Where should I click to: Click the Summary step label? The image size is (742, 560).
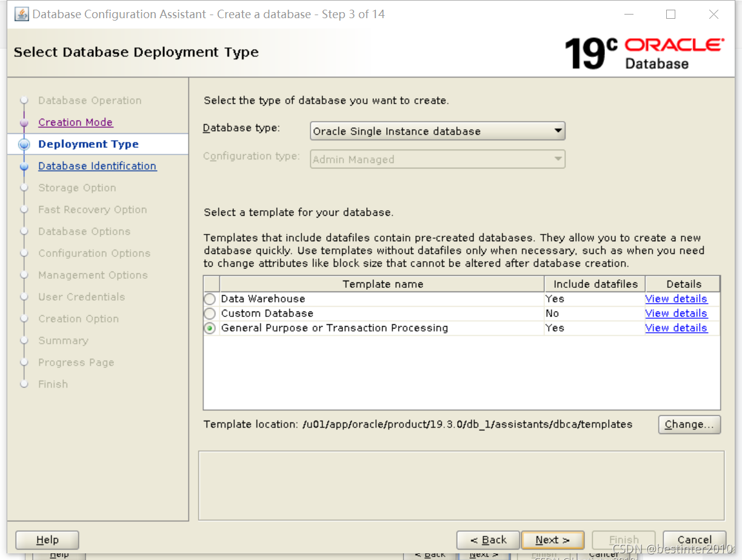[63, 341]
